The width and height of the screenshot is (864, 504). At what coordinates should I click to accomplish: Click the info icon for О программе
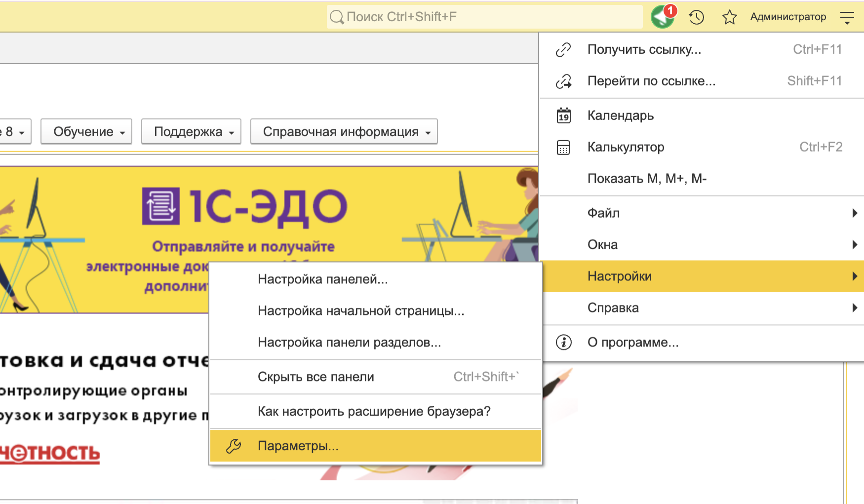[563, 342]
